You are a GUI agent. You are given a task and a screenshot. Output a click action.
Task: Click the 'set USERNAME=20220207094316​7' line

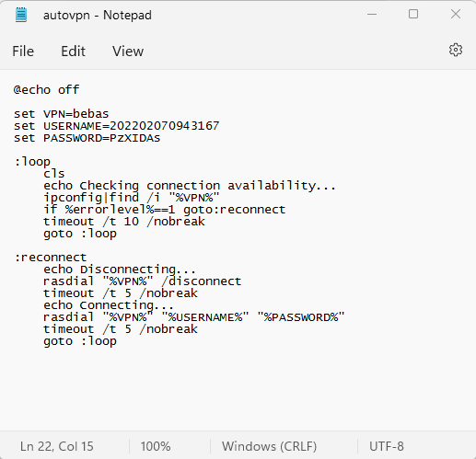[x=116, y=126]
